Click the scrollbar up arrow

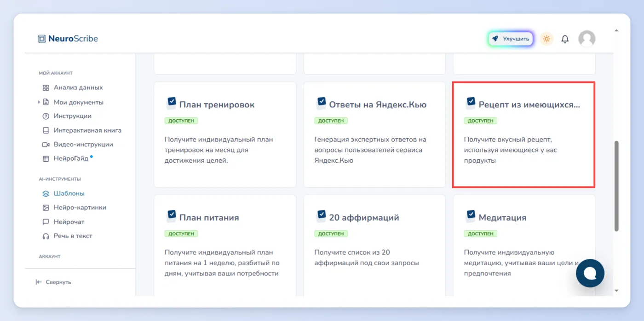[616, 31]
